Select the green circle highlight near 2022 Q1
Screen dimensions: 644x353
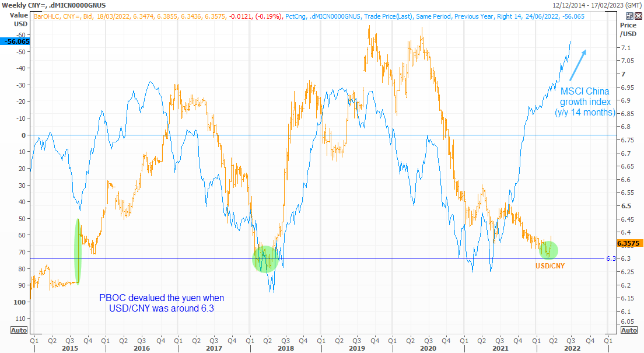click(x=548, y=250)
